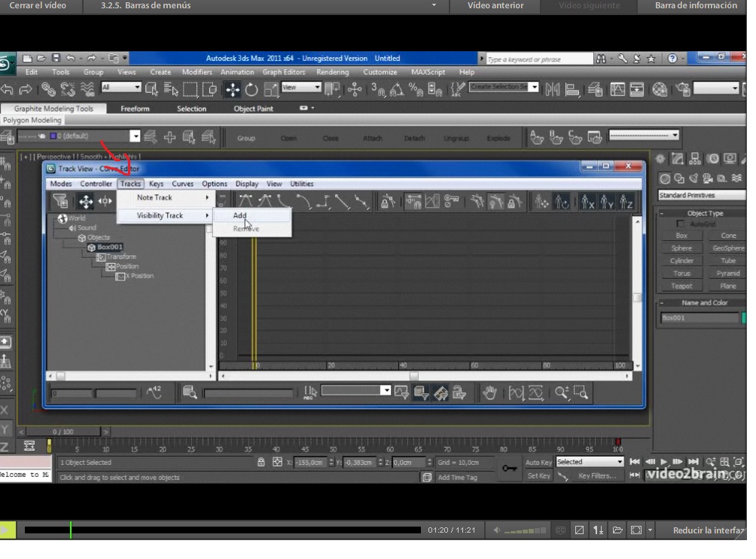Switch to Freeform ribbon tab
The width and height of the screenshot is (756, 559).
coord(135,108)
